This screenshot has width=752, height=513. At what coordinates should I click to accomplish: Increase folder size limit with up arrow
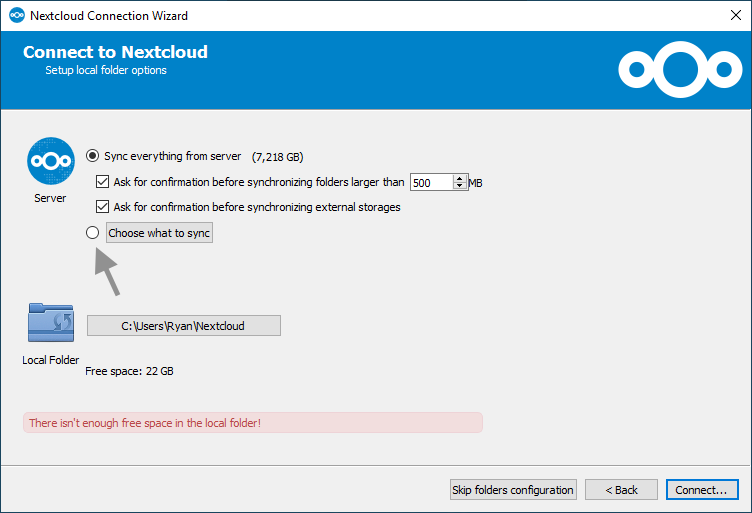point(460,178)
